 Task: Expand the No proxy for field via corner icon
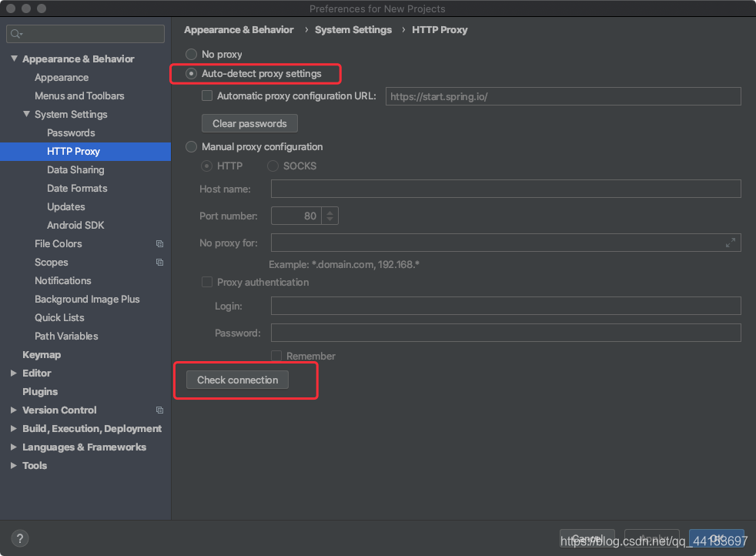click(731, 243)
